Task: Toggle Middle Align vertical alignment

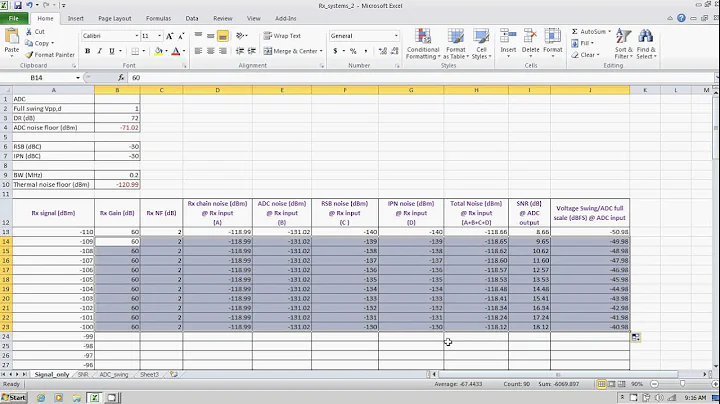Action: click(x=210, y=36)
